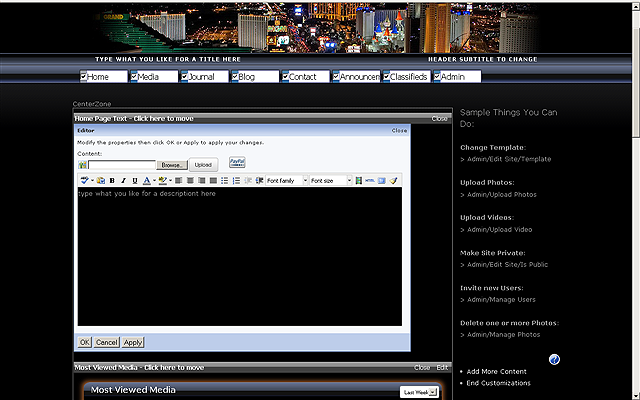This screenshot has height=400, width=640.
Task: Click the Add More Content link
Action: click(497, 371)
